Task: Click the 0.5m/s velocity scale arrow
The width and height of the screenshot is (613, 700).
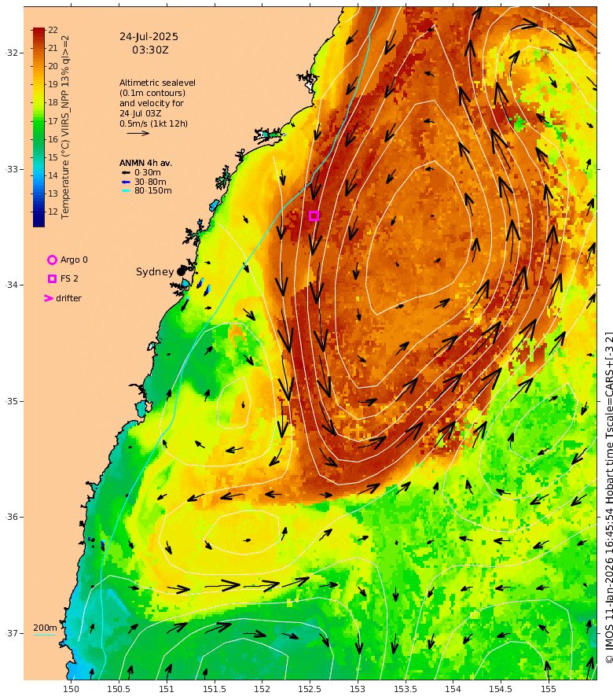Action: [138, 133]
